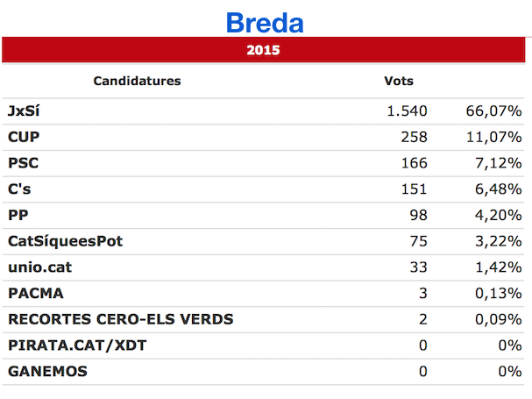Open the Breda title link
Screen dimensions: 532x399
(265, 23)
